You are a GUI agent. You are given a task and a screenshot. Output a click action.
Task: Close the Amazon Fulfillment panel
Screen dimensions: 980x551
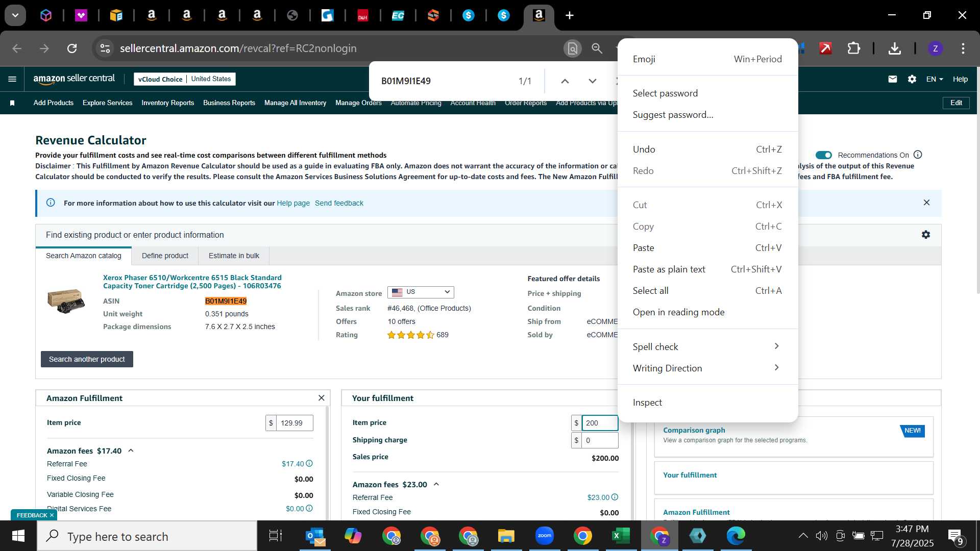pyautogui.click(x=321, y=398)
